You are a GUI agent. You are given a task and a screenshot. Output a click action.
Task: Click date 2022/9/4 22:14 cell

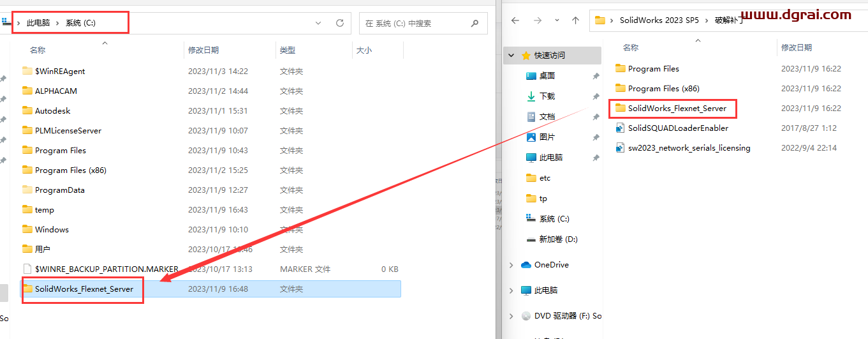809,147
